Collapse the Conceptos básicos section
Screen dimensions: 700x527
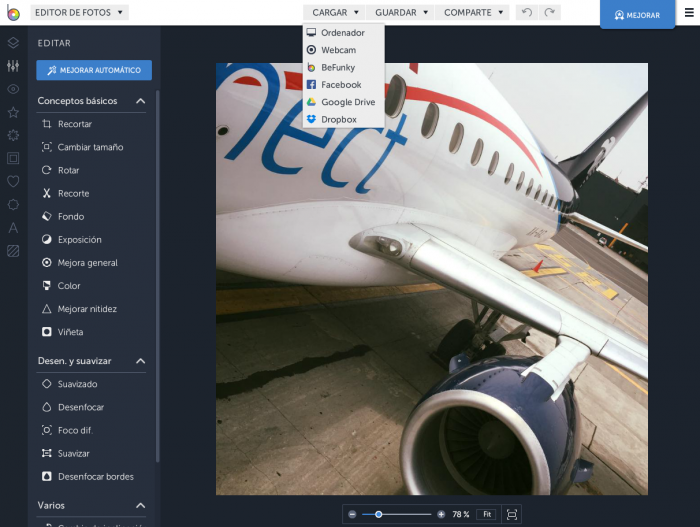[140, 101]
